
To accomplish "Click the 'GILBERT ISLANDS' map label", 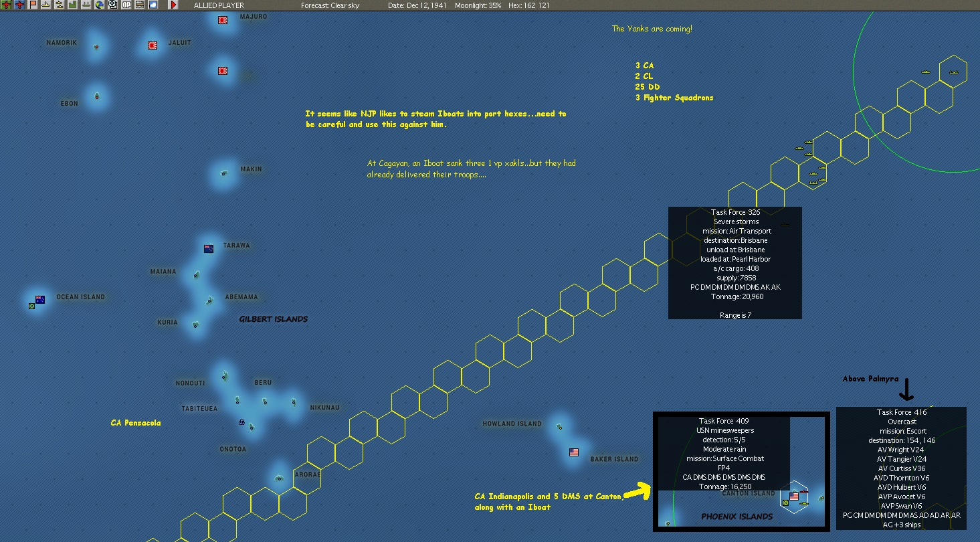I will [x=274, y=319].
